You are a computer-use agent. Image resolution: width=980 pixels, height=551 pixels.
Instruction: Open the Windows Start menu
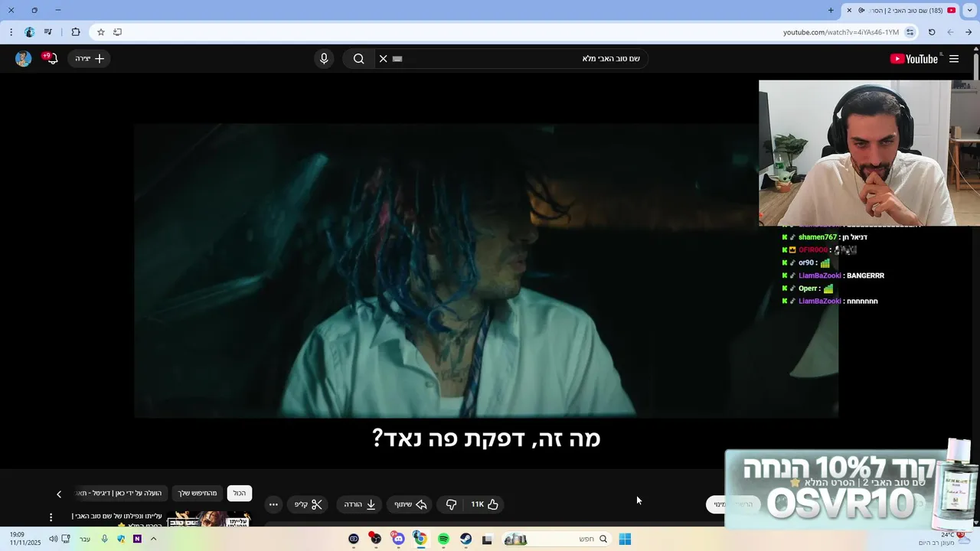[625, 540]
